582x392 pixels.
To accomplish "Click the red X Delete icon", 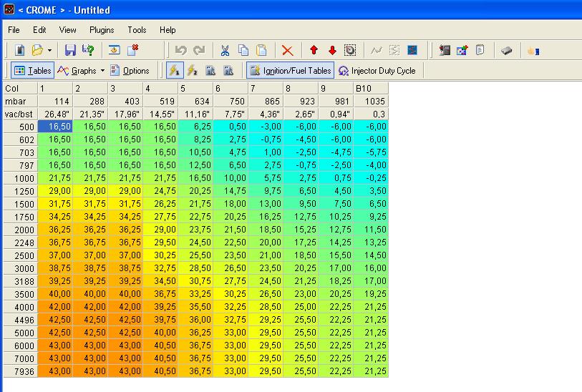I will (288, 50).
